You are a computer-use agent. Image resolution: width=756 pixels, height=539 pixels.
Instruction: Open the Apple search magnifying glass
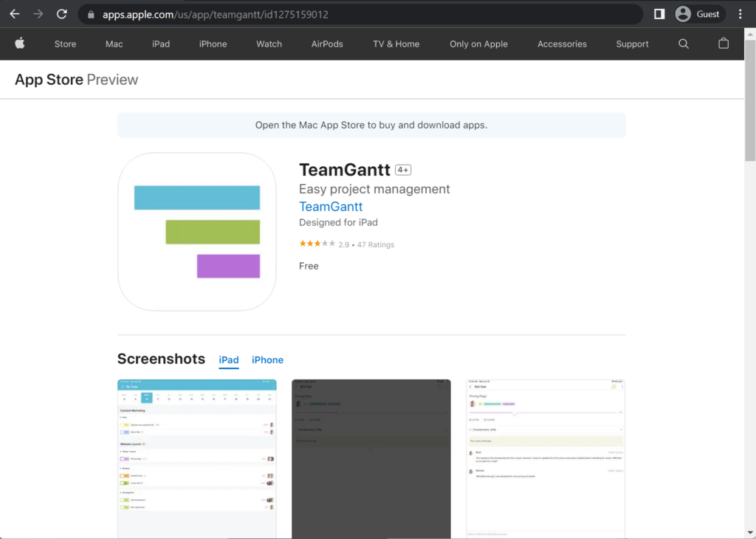tap(683, 44)
